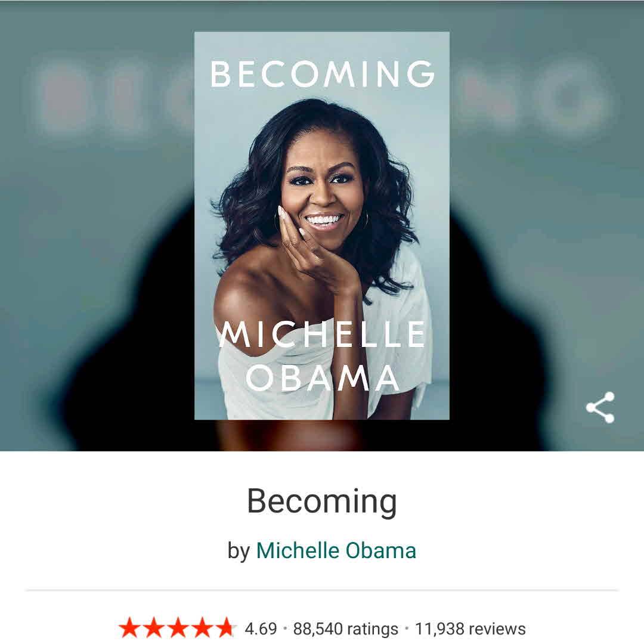Click the face on the book cover

click(x=323, y=193)
